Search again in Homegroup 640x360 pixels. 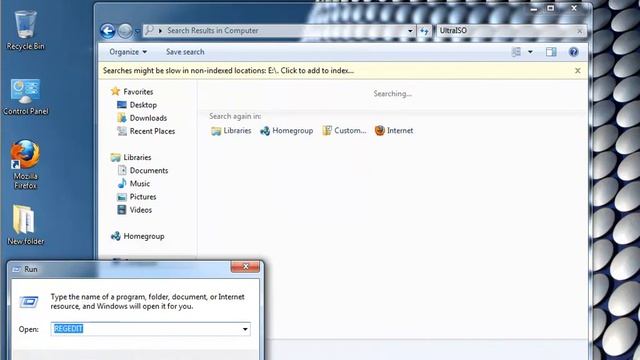tap(287, 131)
